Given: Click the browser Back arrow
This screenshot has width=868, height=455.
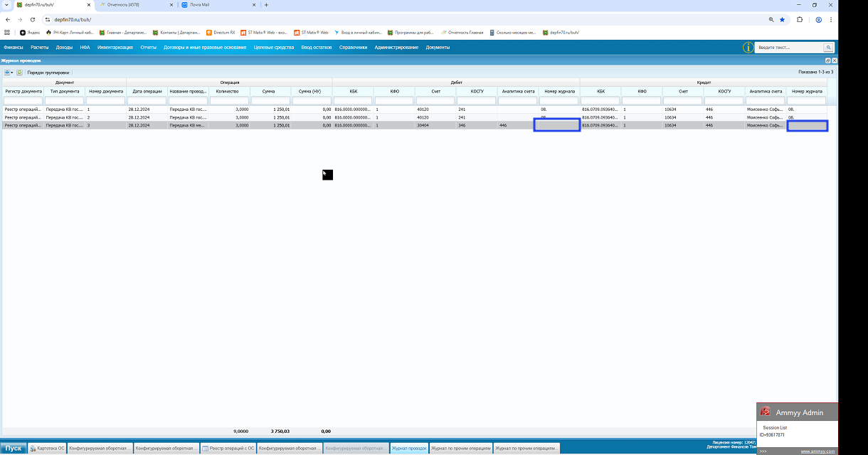Looking at the screenshot, I should pyautogui.click(x=8, y=19).
